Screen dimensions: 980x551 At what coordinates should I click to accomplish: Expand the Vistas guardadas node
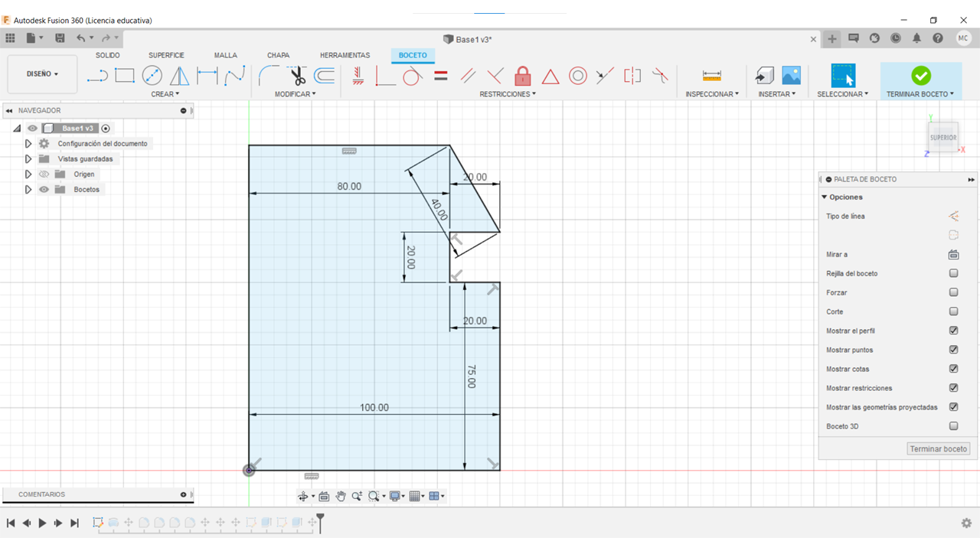pyautogui.click(x=28, y=159)
